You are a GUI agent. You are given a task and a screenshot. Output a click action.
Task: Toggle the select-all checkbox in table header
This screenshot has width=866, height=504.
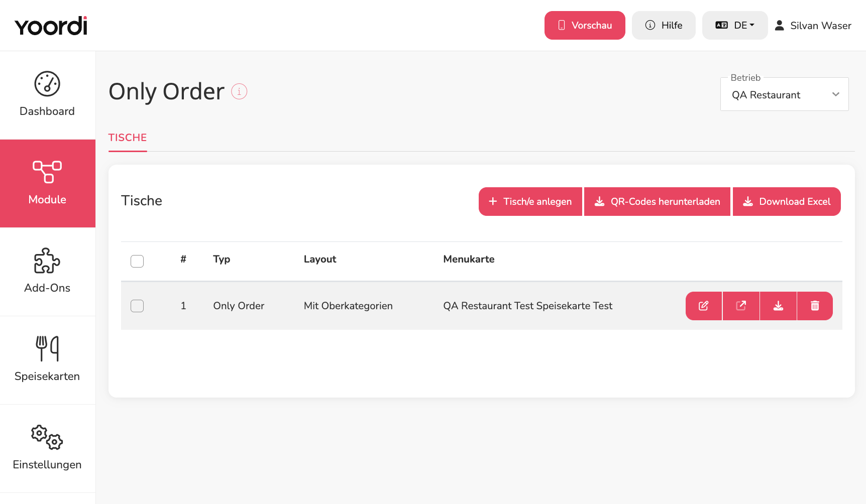coord(137,261)
